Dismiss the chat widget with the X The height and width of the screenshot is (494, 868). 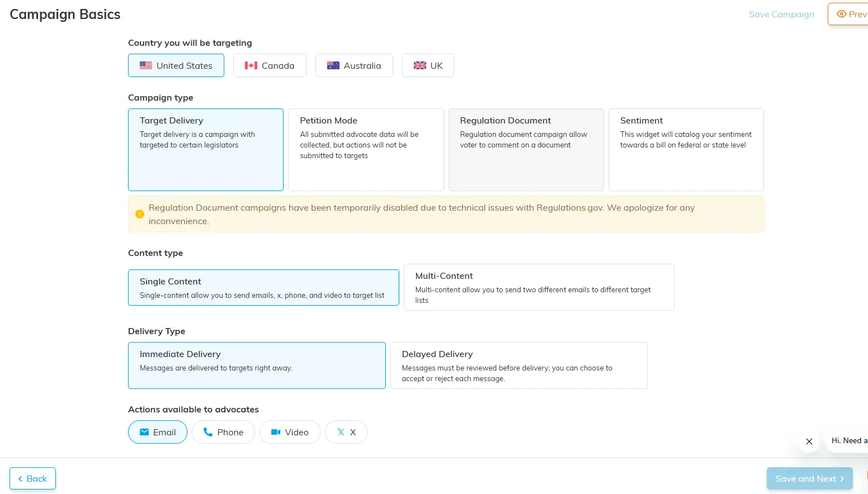point(809,441)
